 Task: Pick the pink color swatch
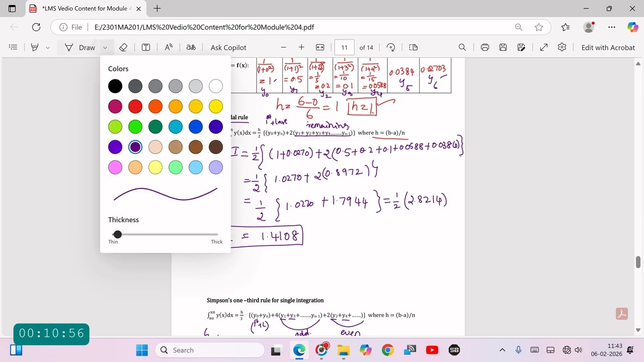pos(115,167)
